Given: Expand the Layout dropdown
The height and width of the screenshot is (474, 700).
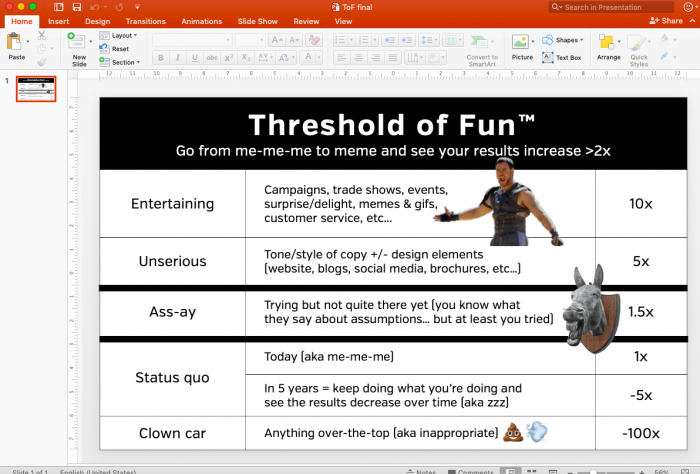Looking at the screenshot, I should point(124,35).
